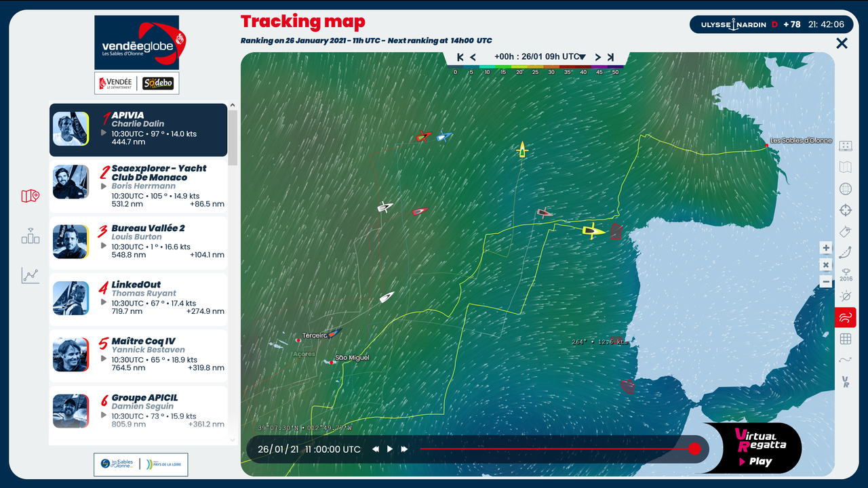Click the fullscreen map icon
This screenshot has height=488, width=868.
point(846,146)
